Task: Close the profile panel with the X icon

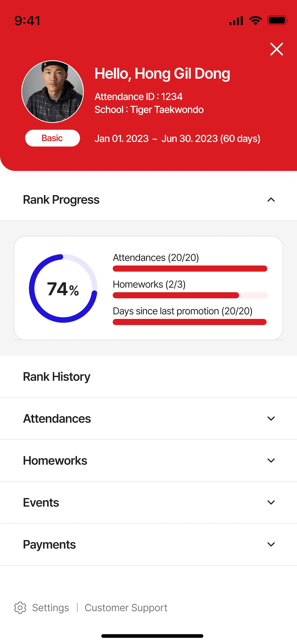Action: coord(277,49)
